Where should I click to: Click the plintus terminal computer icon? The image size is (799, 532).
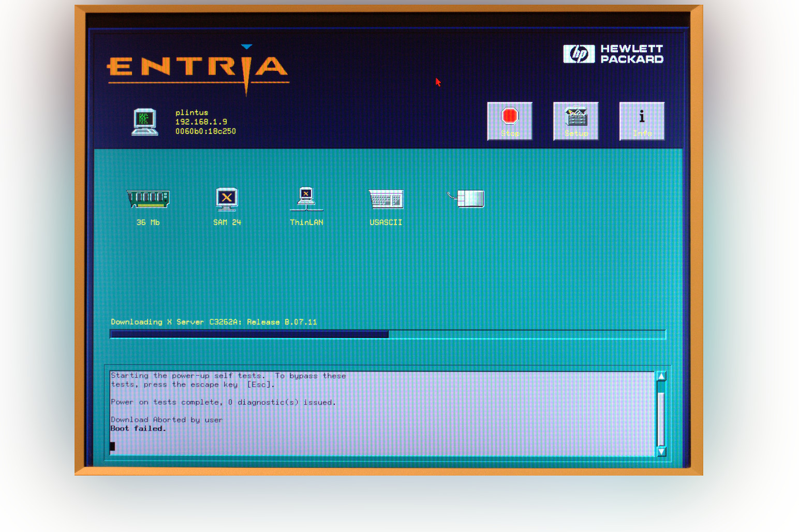pyautogui.click(x=144, y=122)
